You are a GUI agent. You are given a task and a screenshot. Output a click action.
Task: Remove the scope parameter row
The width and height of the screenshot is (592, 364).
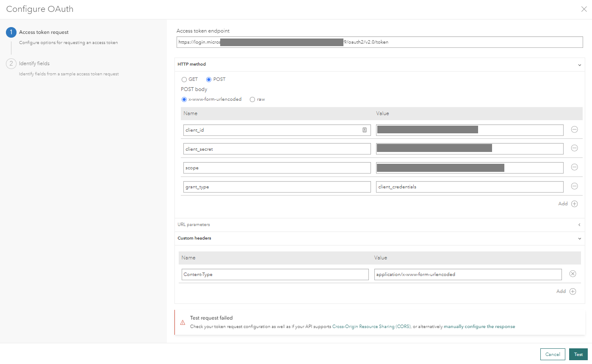coord(574,167)
